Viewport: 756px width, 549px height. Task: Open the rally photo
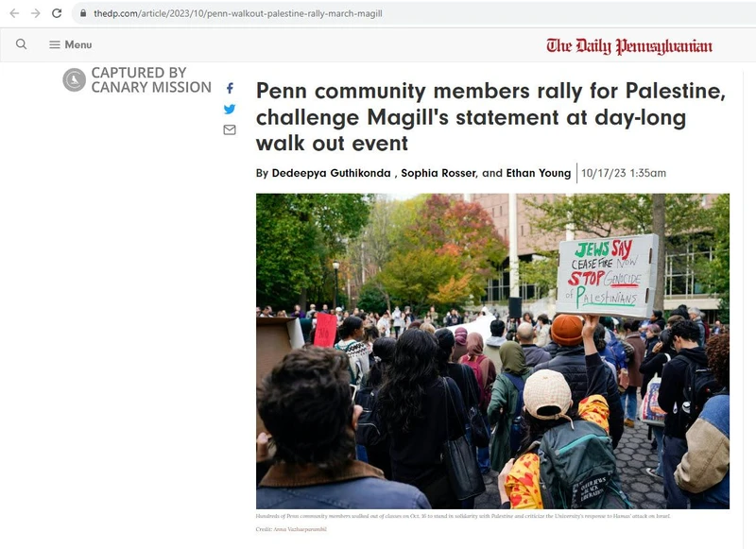coord(492,351)
